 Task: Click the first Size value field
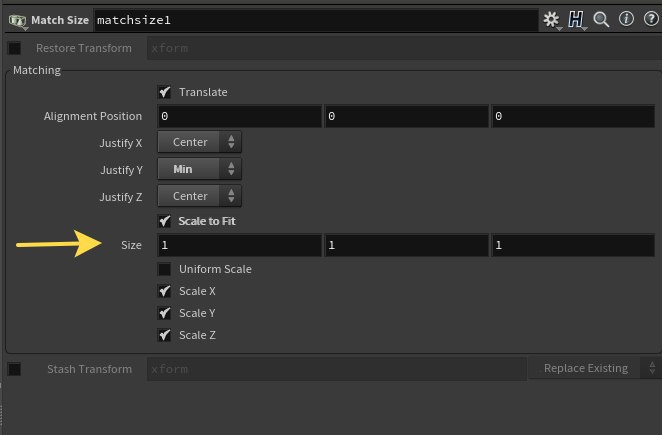[x=239, y=245]
